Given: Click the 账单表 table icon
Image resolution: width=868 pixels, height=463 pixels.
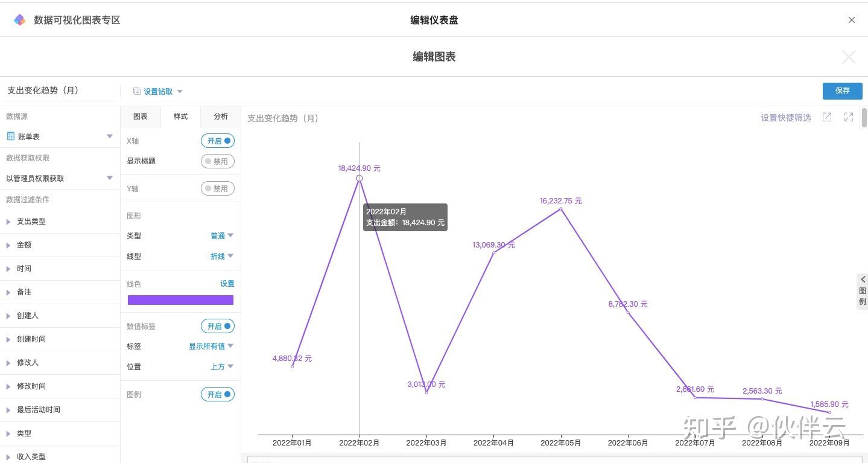Looking at the screenshot, I should tap(10, 136).
